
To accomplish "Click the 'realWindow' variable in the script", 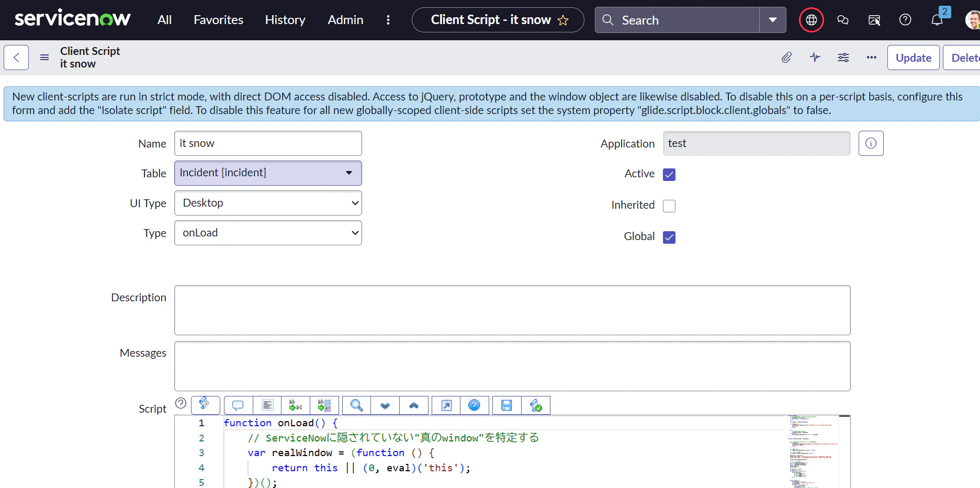I will coord(302,453).
